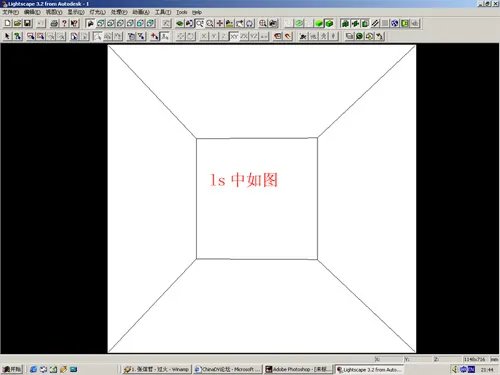Print the view using printer icon
The height and width of the screenshot is (375, 500).
[x=54, y=23]
